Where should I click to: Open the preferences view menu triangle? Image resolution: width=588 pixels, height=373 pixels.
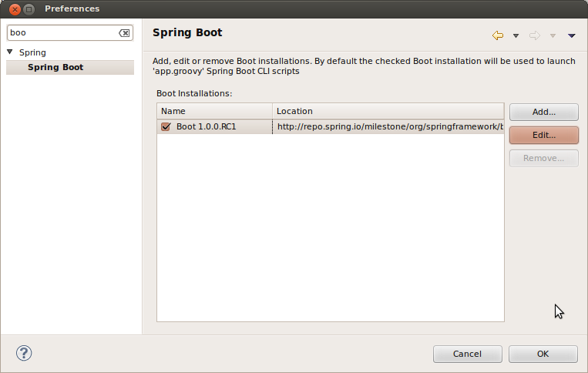pos(572,35)
